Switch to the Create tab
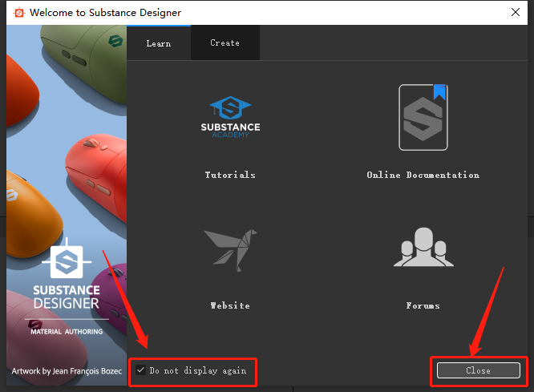The width and height of the screenshot is (534, 392). click(225, 42)
